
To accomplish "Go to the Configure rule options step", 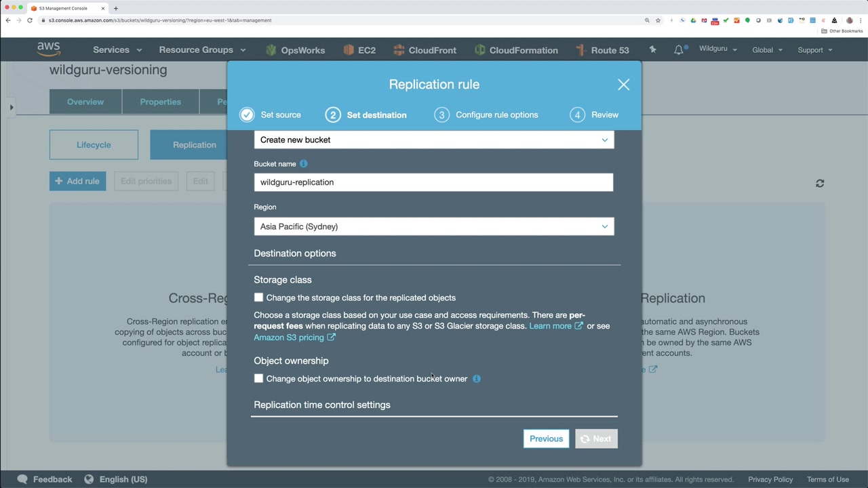I will [x=487, y=115].
